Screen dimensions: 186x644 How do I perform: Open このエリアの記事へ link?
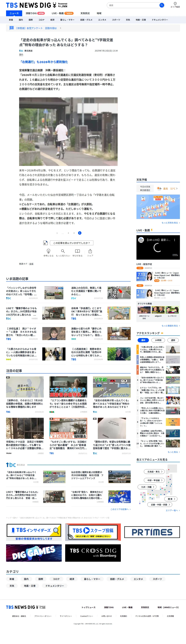[120, 509]
